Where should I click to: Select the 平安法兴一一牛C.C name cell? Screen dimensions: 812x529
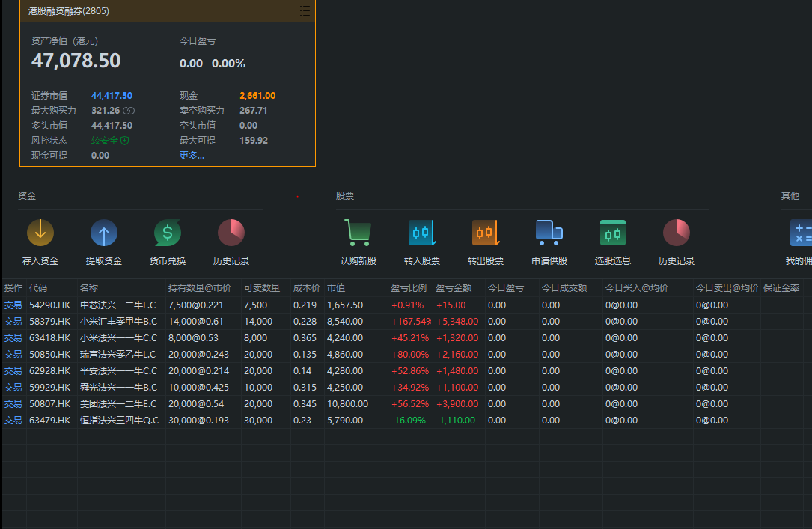pos(118,371)
